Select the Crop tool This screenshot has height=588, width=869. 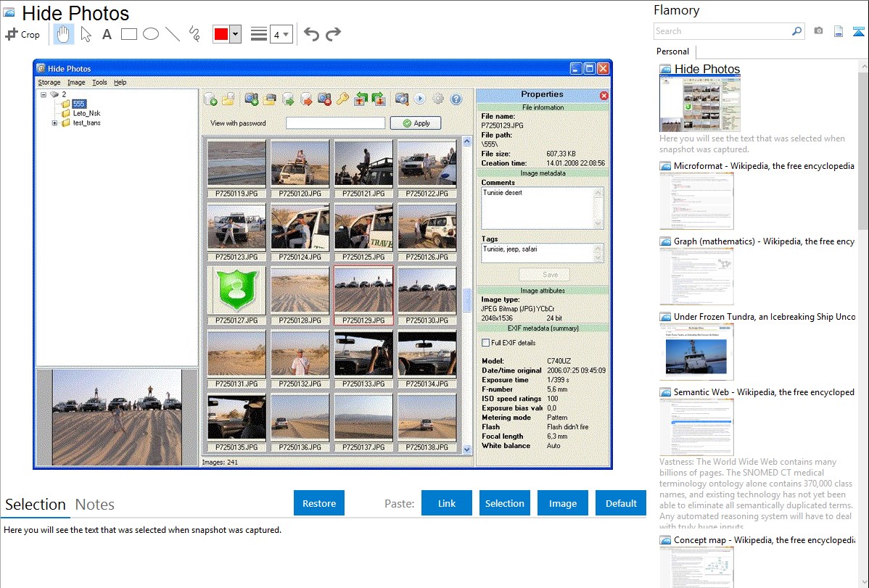22,34
